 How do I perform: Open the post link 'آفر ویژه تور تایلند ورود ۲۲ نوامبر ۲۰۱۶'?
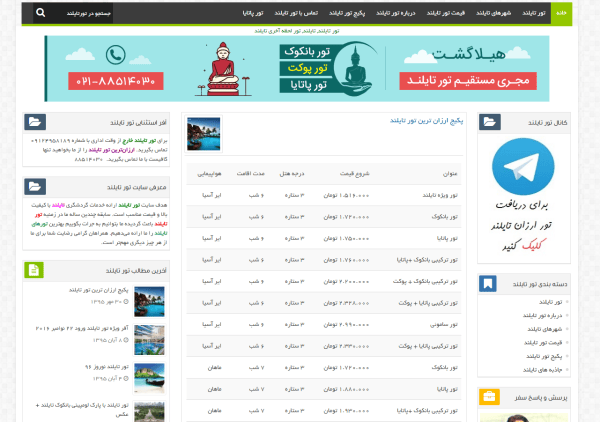coord(82,328)
